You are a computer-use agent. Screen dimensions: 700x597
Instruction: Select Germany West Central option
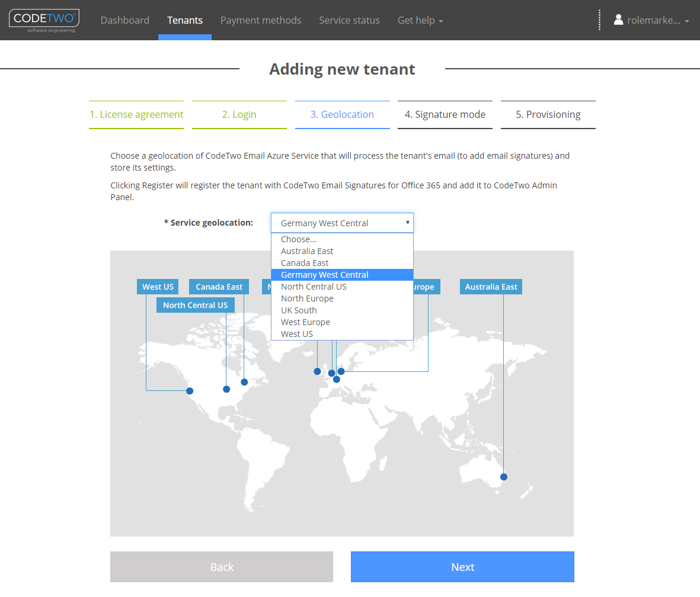342,275
